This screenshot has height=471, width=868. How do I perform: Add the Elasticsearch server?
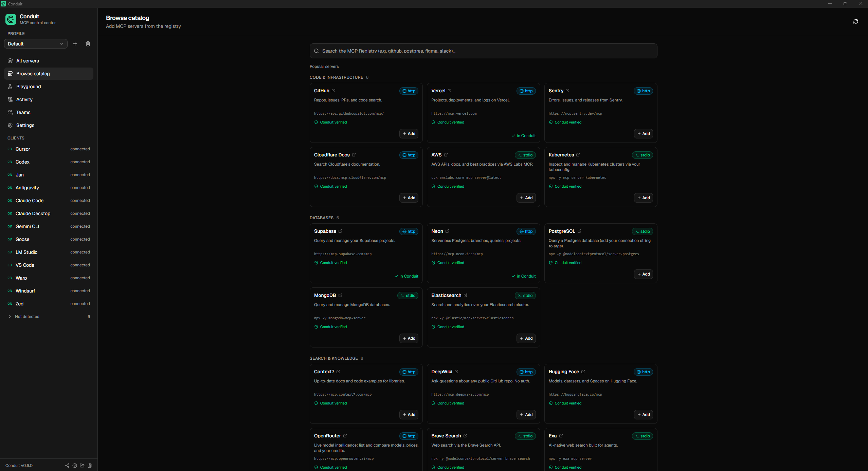(x=526, y=338)
